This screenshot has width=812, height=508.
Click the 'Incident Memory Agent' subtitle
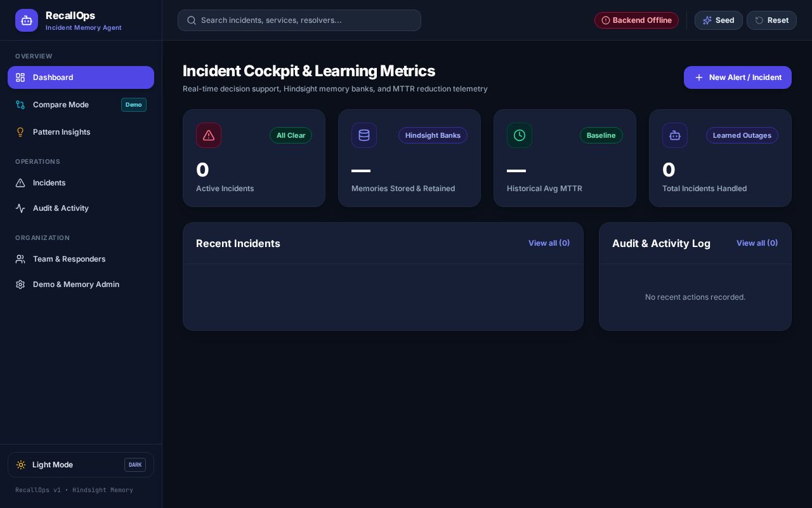(x=84, y=28)
